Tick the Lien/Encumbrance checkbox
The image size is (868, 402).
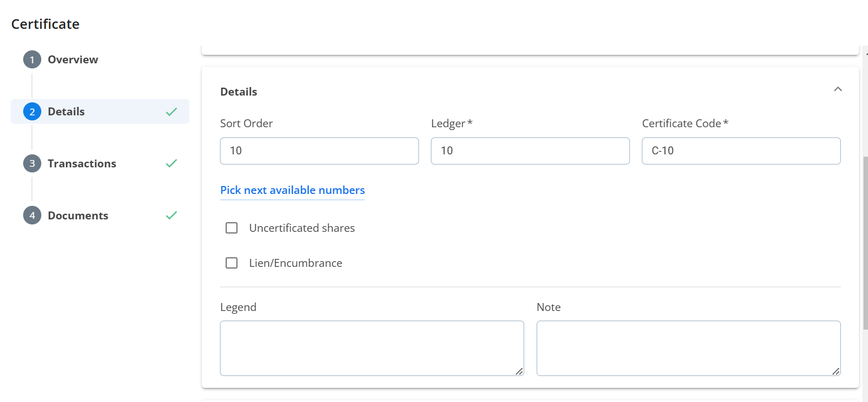point(231,263)
